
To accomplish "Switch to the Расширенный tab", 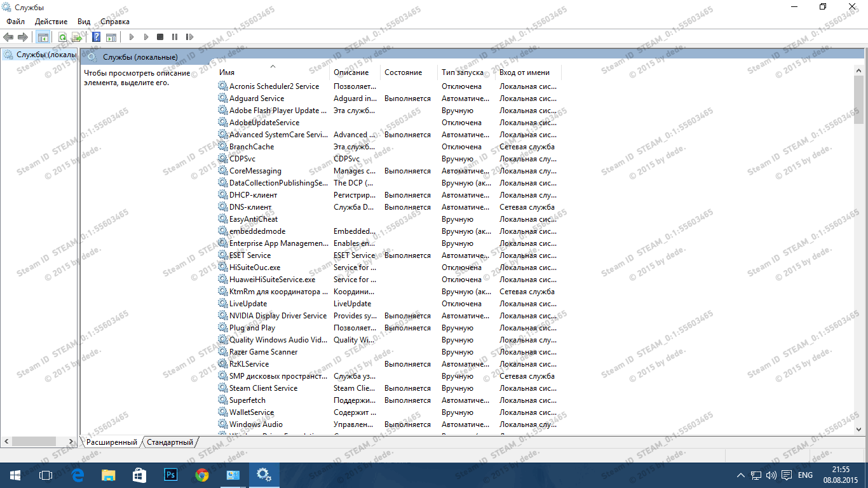I will (x=112, y=442).
